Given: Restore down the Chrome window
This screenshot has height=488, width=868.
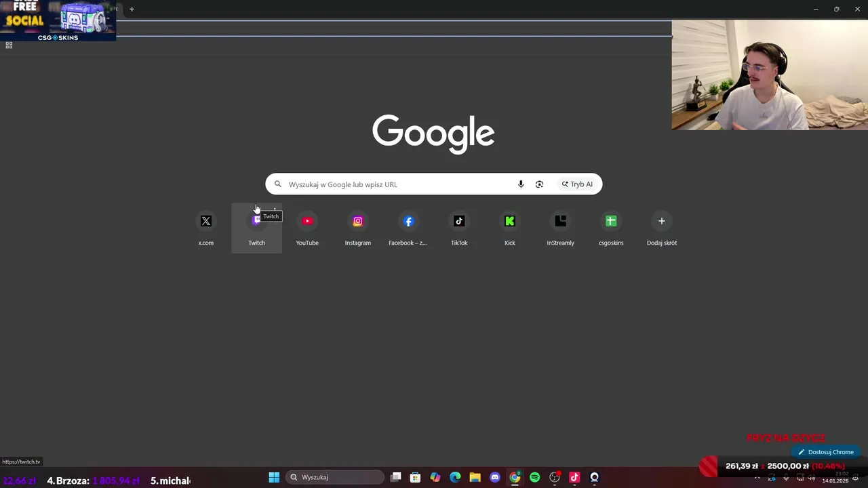Looking at the screenshot, I should 836,9.
